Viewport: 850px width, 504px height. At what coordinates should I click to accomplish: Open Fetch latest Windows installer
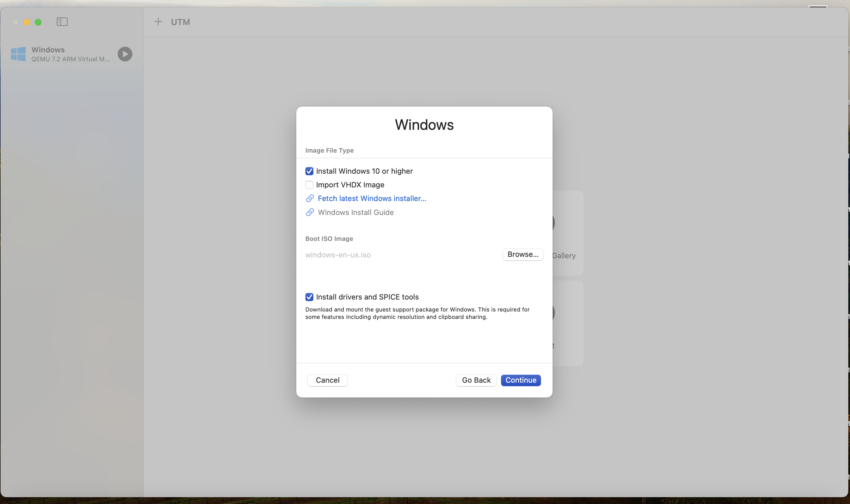click(x=372, y=198)
